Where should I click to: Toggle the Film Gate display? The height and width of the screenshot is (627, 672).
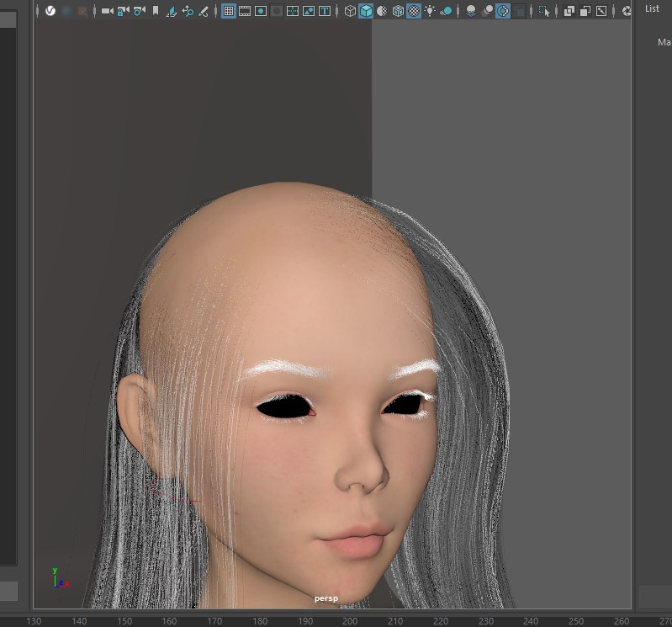pos(245,11)
